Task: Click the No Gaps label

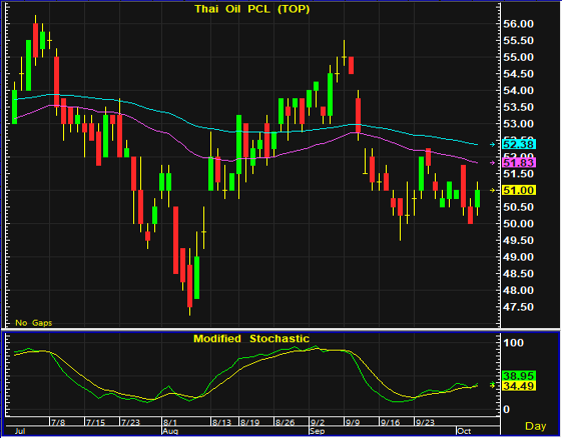Action: click(34, 323)
